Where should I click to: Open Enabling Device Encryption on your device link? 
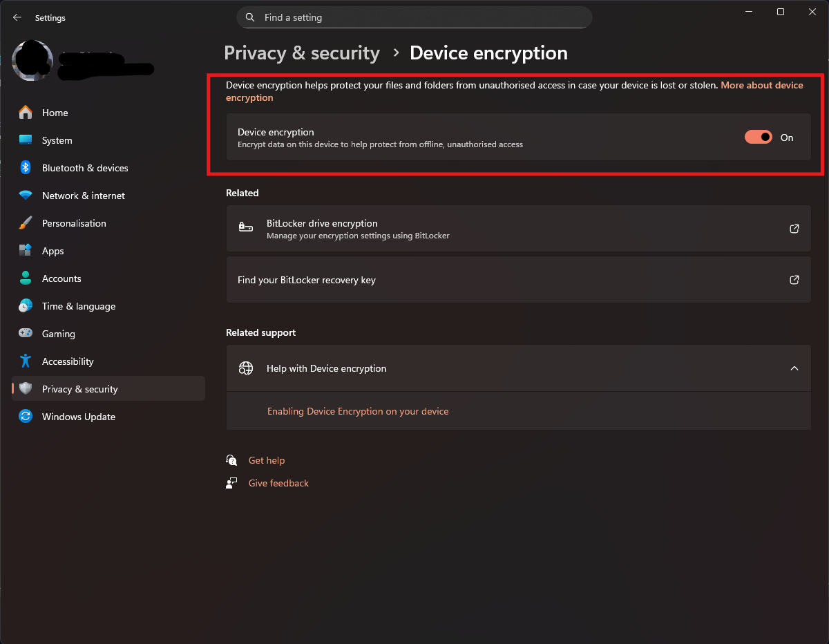358,411
